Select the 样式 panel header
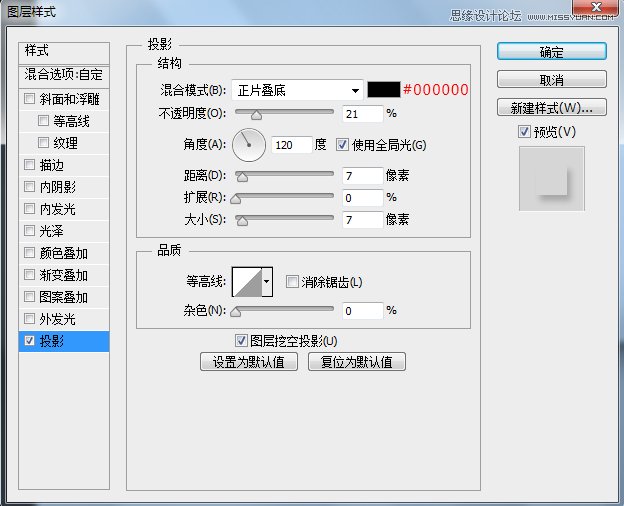The height and width of the screenshot is (506, 624). pyautogui.click(x=64, y=53)
